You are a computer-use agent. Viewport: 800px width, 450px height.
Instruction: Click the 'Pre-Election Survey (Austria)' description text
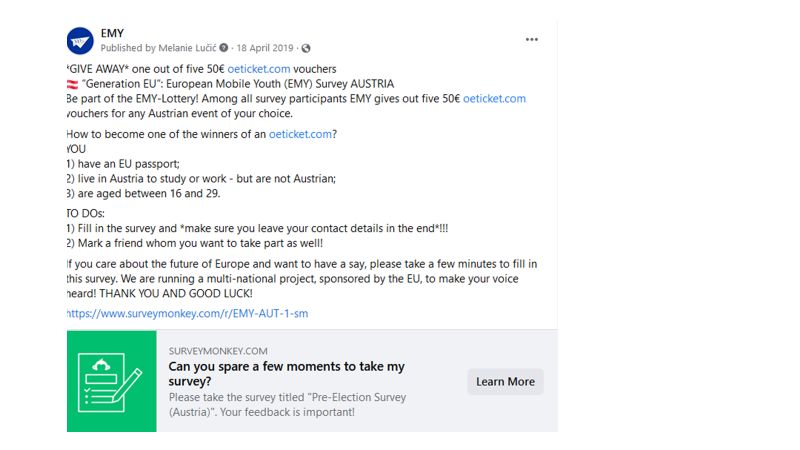(287, 405)
